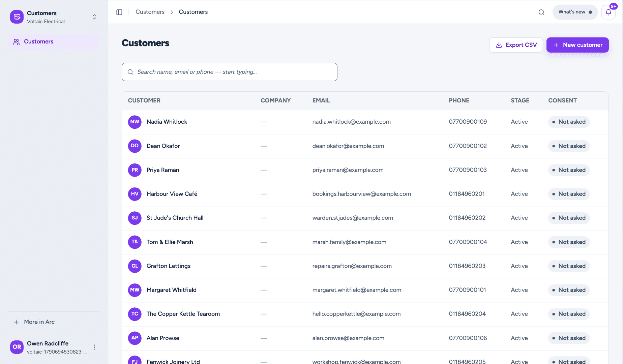The image size is (623, 364).
Task: Select the NW avatar for Nadia Whitlock
Action: (x=135, y=122)
